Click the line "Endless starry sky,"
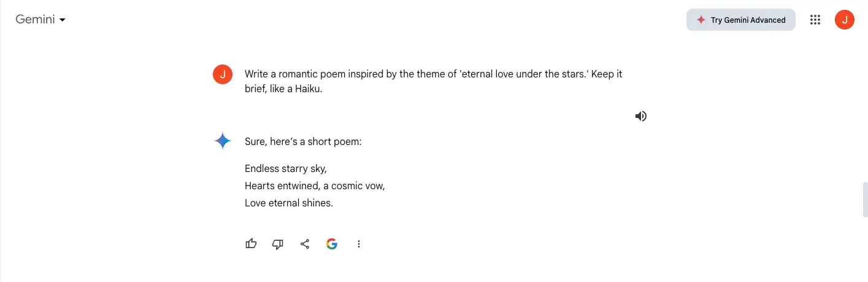 [x=285, y=168]
